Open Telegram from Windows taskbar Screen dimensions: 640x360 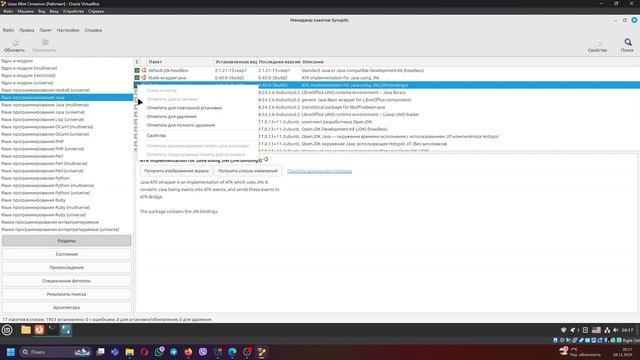[173, 352]
